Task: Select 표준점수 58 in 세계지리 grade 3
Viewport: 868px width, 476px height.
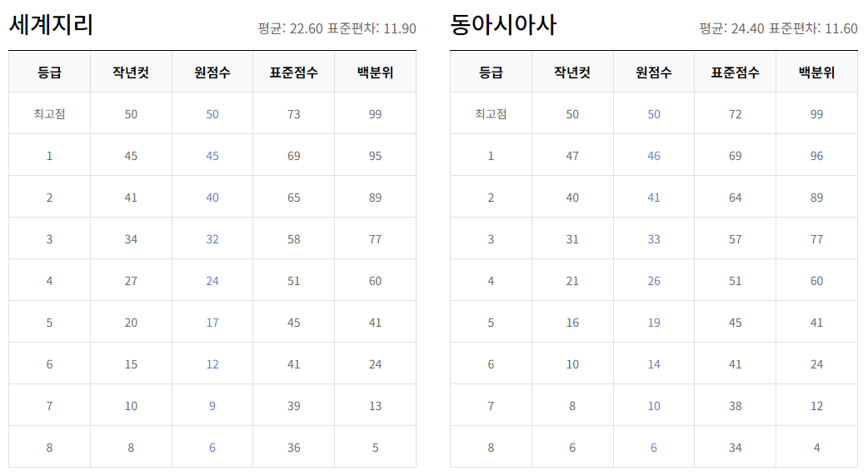Action: click(294, 238)
